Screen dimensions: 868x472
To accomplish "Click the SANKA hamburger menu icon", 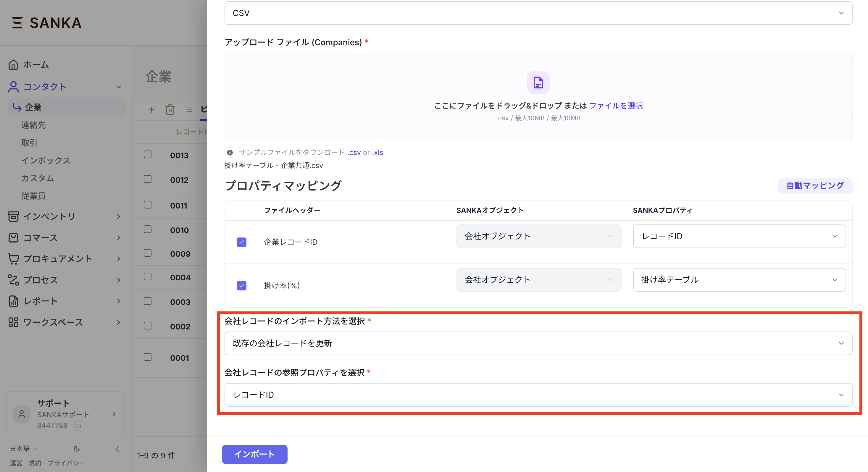I will 17,23.
